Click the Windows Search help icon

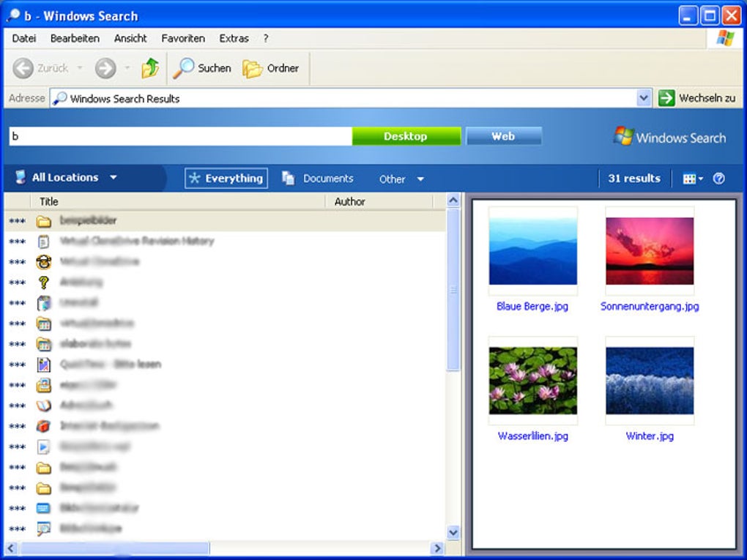pyautogui.click(x=719, y=178)
